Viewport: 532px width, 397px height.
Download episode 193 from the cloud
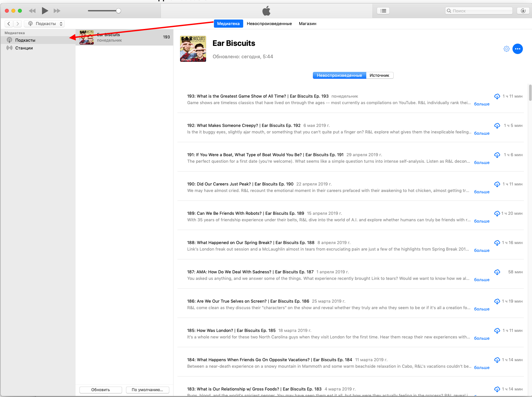pos(497,96)
